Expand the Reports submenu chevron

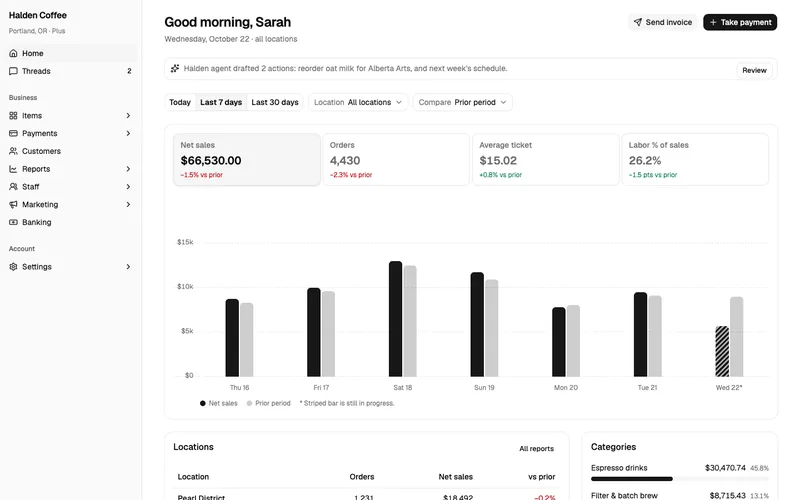click(128, 169)
